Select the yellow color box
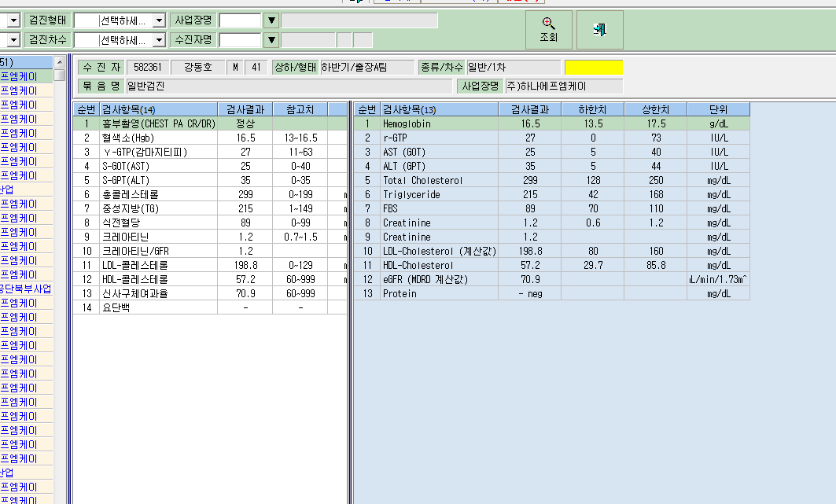This screenshot has height=504, width=836. [594, 68]
